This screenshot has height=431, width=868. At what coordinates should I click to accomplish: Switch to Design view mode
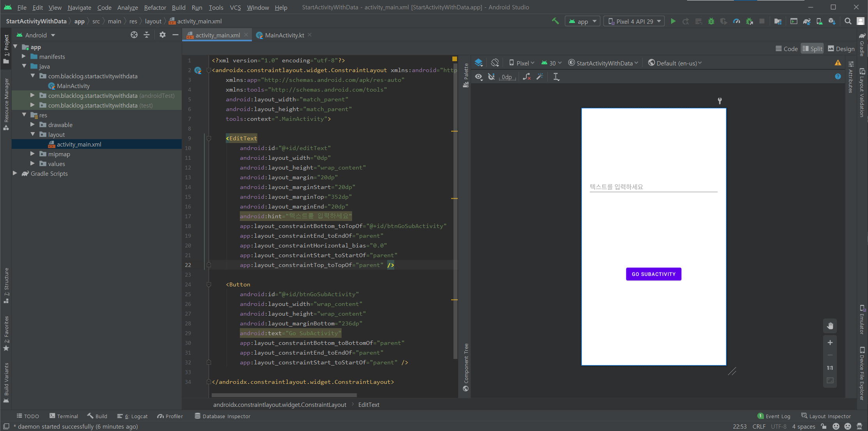coord(841,49)
